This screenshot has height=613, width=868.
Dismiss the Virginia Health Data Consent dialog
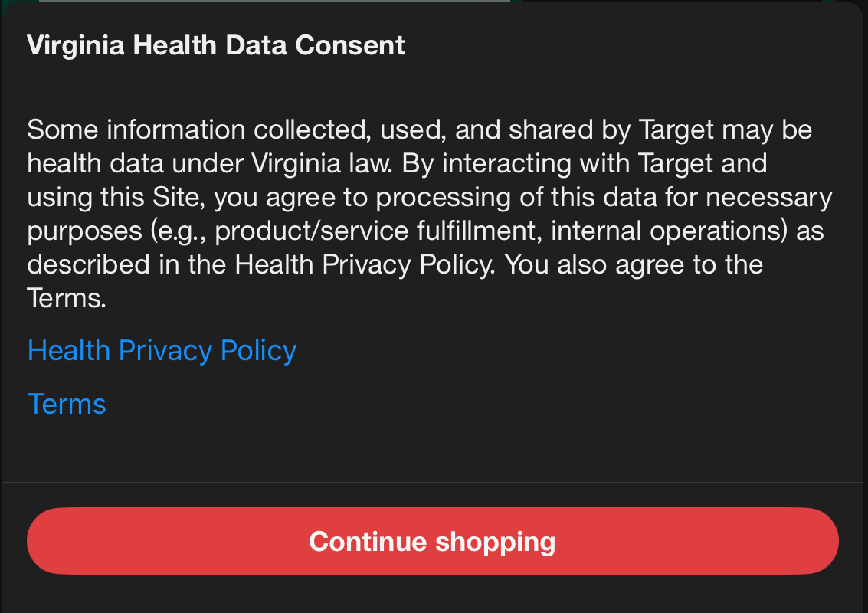[434, 541]
